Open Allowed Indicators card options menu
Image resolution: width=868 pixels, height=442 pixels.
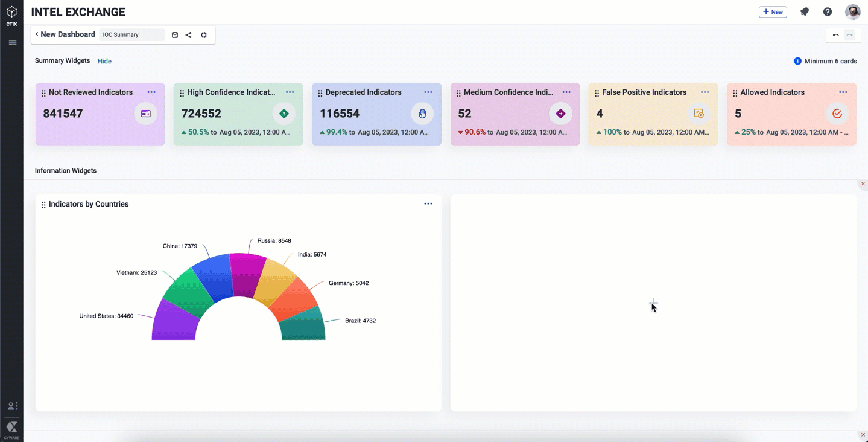[x=843, y=92]
